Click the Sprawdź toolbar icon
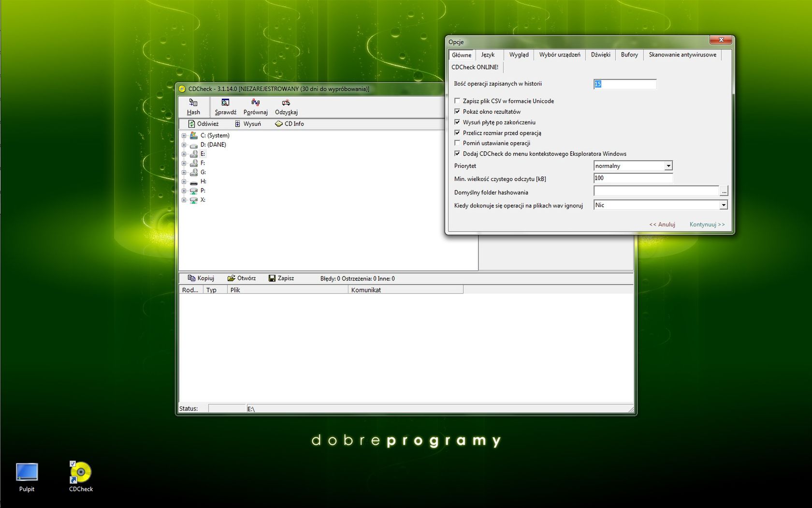 click(x=225, y=103)
